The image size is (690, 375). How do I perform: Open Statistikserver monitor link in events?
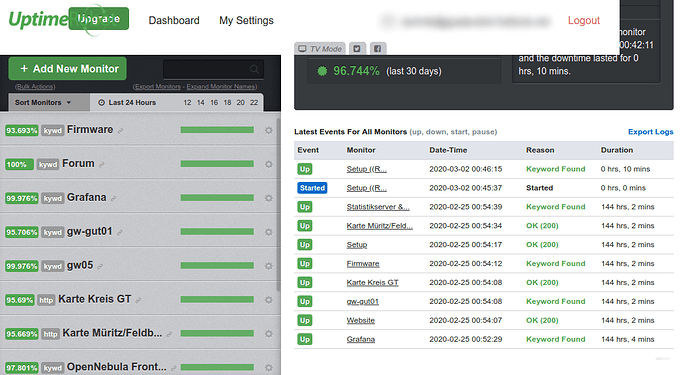point(378,207)
